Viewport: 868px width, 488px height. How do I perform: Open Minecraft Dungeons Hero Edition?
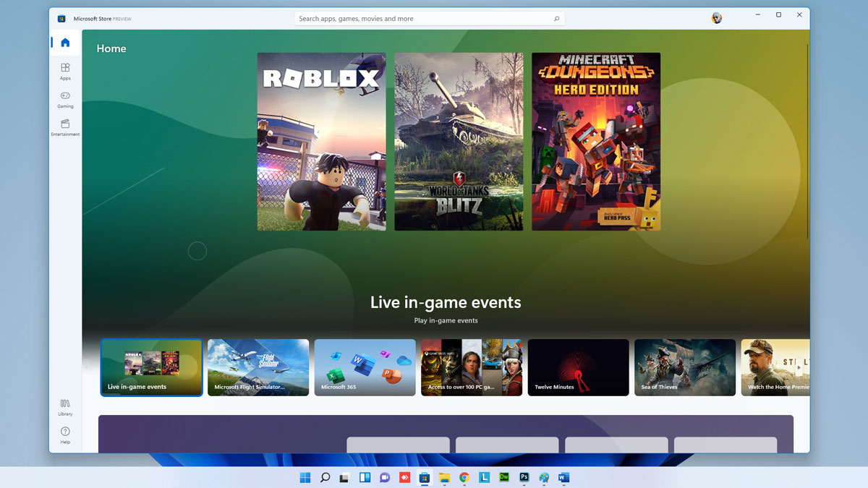[595, 142]
